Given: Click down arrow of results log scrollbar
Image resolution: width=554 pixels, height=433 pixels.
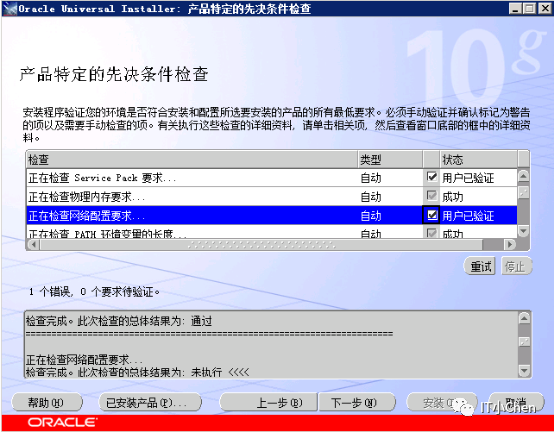Looking at the screenshot, I should (x=524, y=371).
